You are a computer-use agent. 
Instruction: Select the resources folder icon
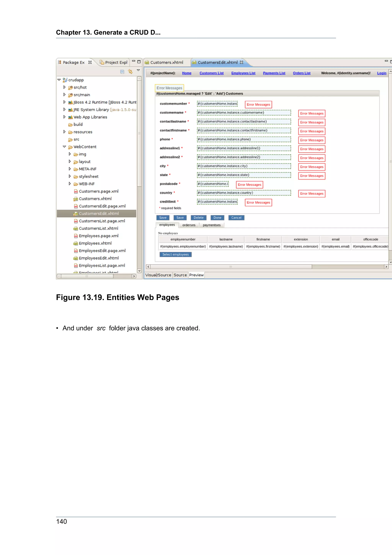pyautogui.click(x=70, y=132)
